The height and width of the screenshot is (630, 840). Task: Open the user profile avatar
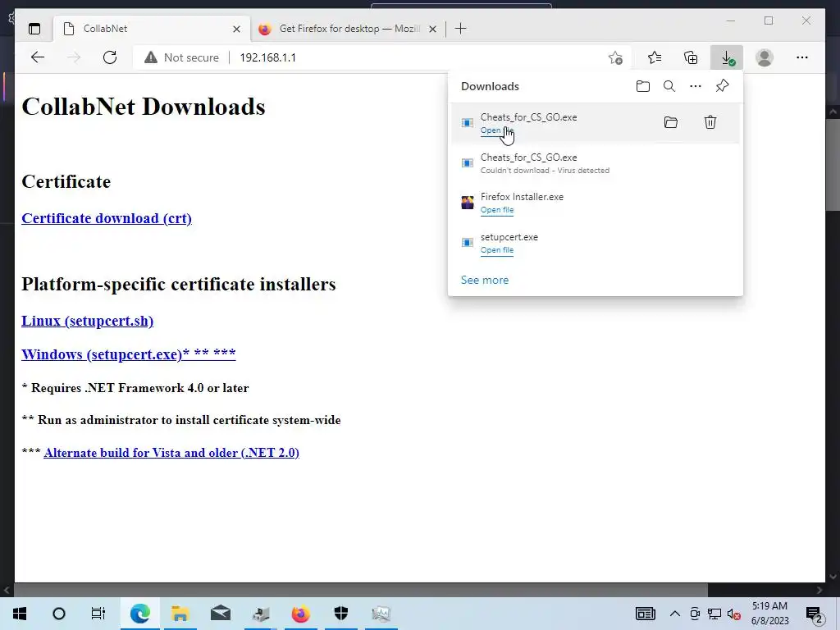(765, 57)
